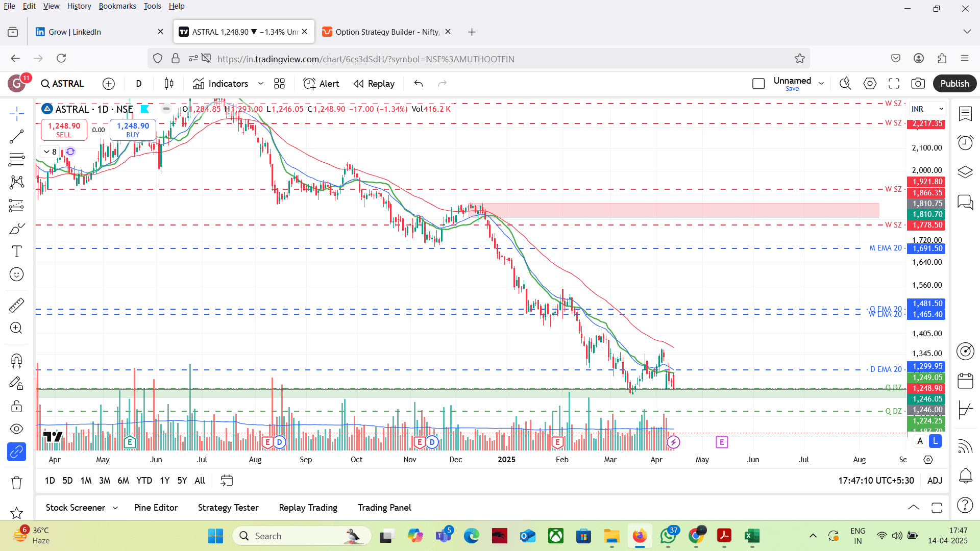The image size is (980, 551).
Task: Hide all drawings with eye icon
Action: point(16,429)
